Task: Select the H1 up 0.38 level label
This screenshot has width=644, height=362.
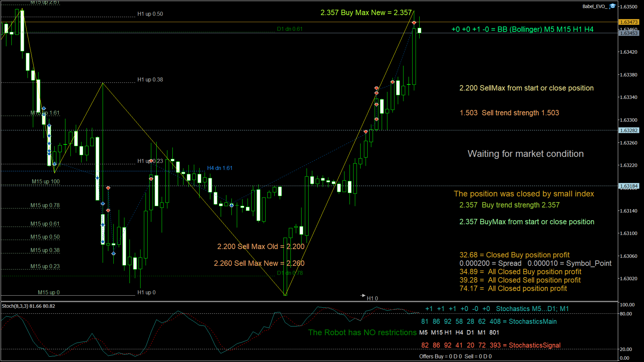Action: click(150, 79)
